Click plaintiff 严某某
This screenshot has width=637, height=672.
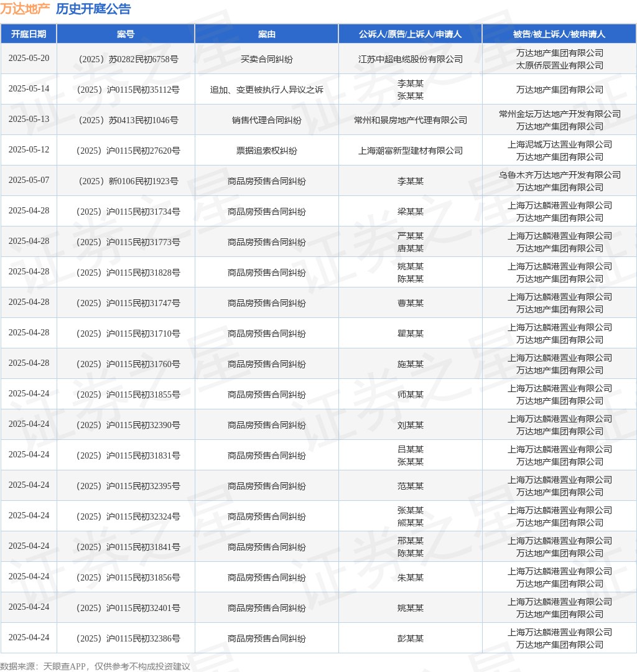[411, 236]
